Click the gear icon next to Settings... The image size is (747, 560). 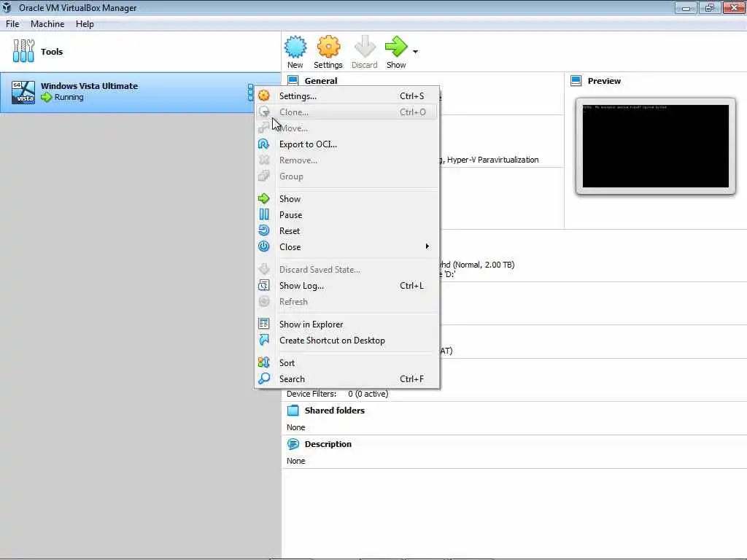(x=264, y=96)
